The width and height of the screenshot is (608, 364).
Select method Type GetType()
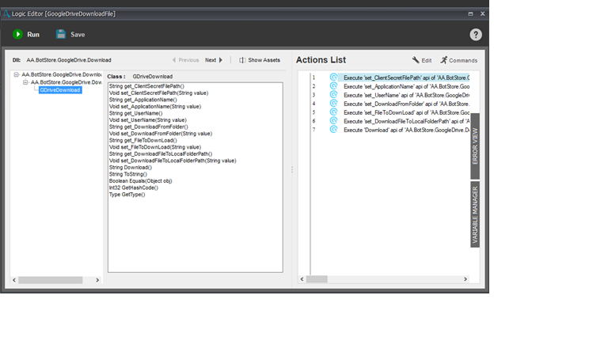point(127,194)
